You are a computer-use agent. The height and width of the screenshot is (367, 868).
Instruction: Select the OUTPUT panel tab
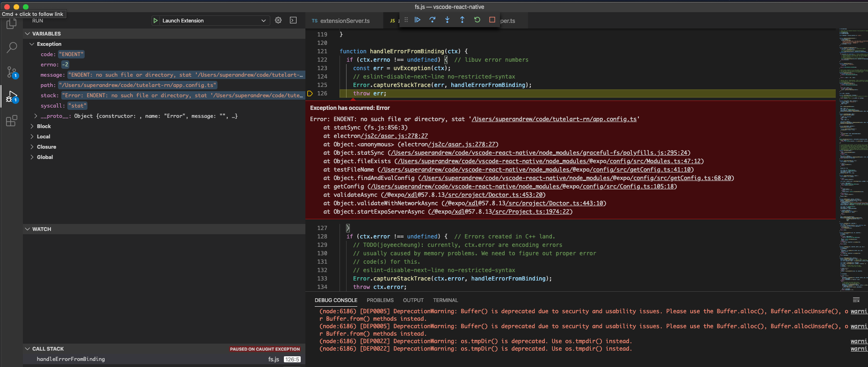(x=413, y=300)
